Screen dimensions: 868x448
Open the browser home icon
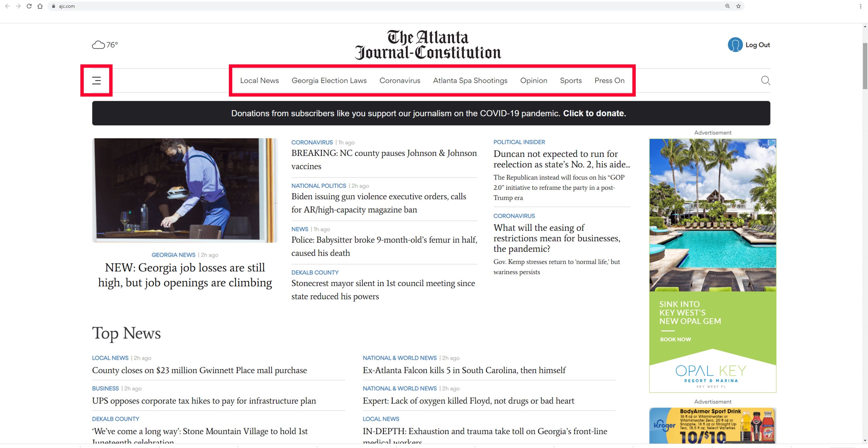click(40, 6)
